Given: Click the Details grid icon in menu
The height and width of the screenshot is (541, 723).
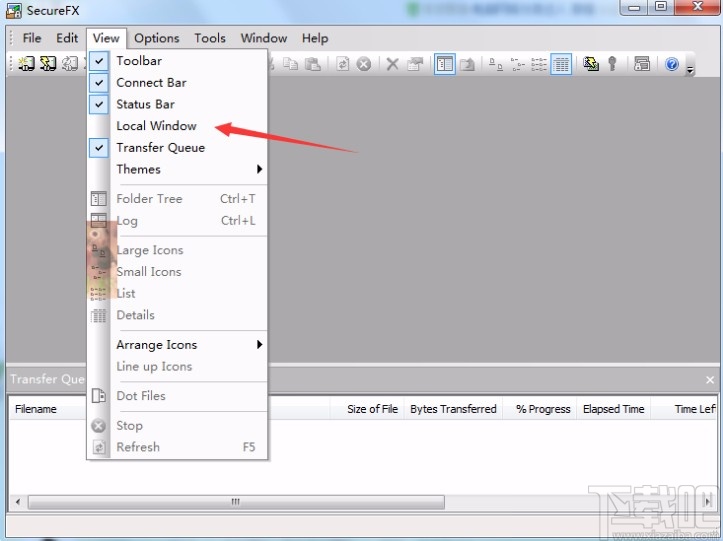Looking at the screenshot, I should click(x=99, y=315).
